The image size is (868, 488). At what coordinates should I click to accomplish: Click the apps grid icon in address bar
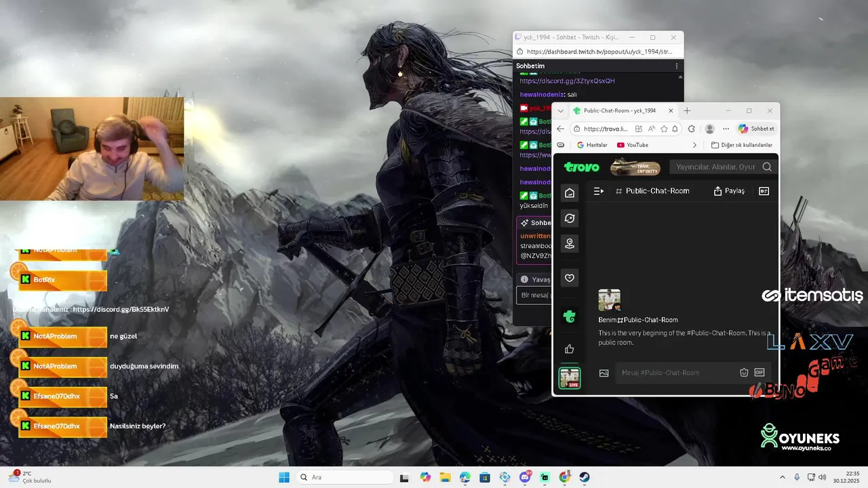click(639, 129)
